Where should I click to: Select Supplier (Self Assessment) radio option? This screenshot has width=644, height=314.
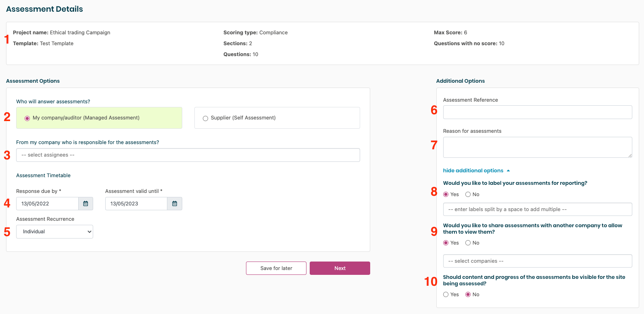(206, 118)
